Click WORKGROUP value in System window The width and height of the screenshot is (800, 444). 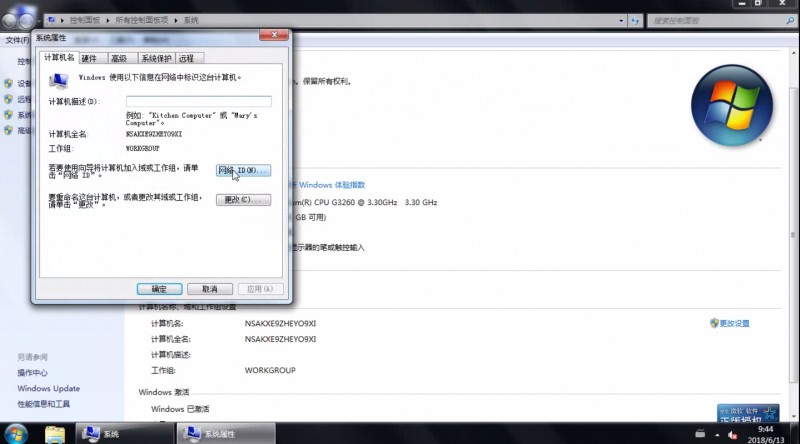coord(270,371)
